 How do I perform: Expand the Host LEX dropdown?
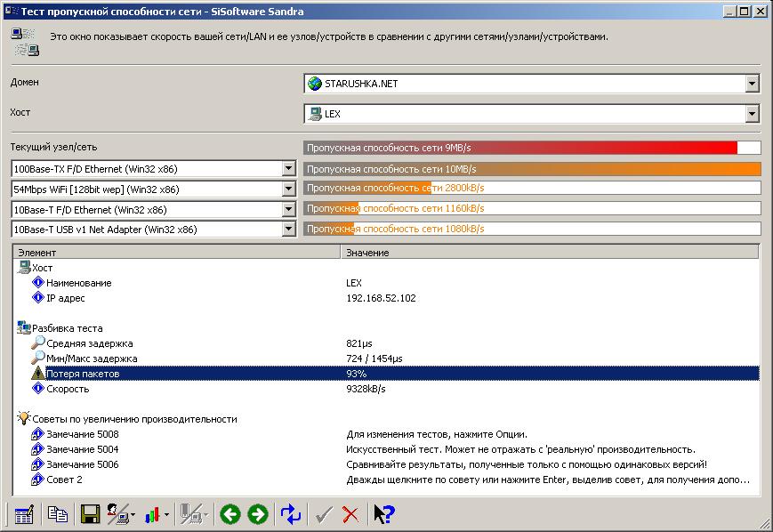tap(753, 114)
